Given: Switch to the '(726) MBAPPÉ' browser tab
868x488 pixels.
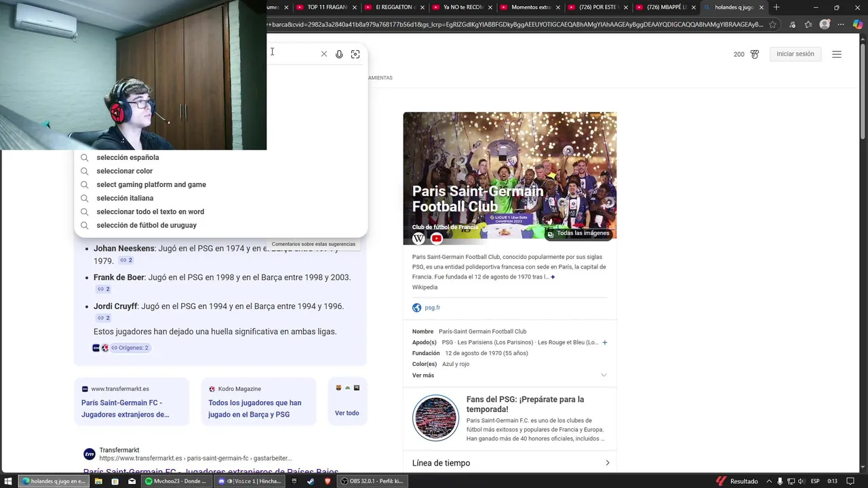Looking at the screenshot, I should click(667, 7).
